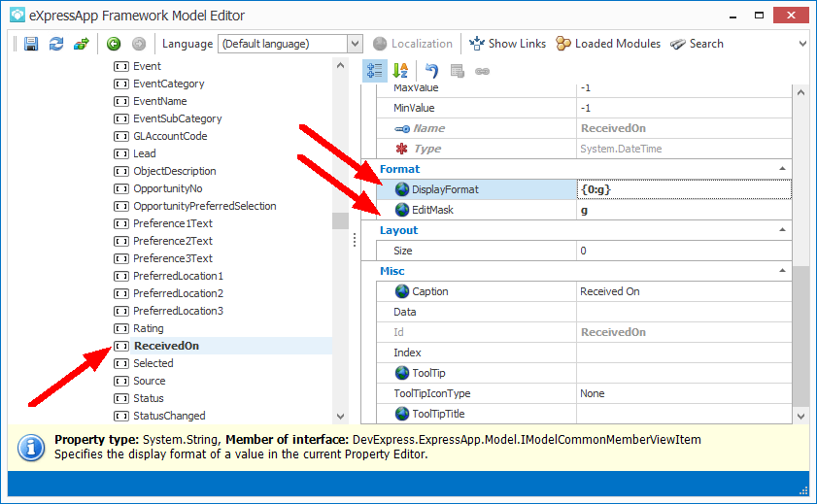Click the EditMask globe icon

pos(402,210)
